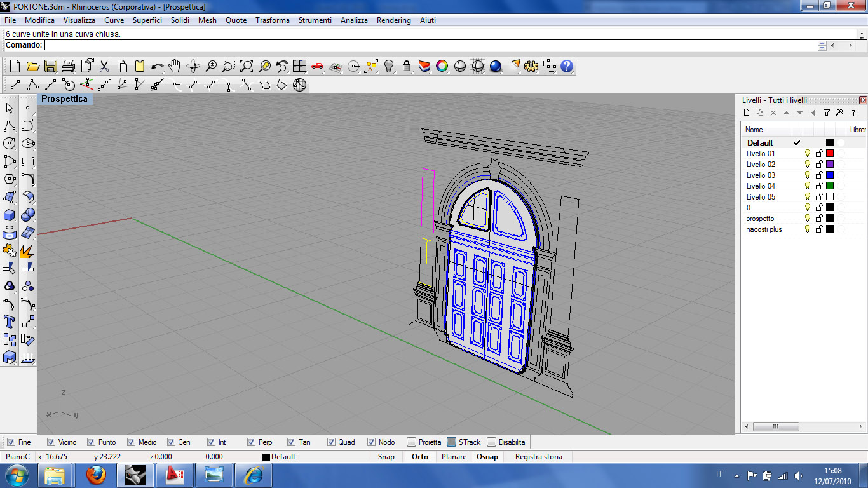
Task: Open the Trasforma menu
Action: 273,20
